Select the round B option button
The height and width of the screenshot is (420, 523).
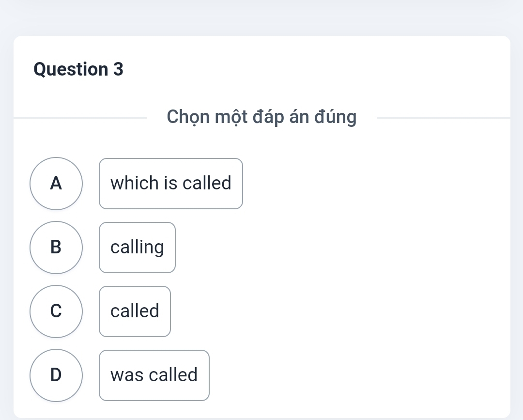click(56, 248)
